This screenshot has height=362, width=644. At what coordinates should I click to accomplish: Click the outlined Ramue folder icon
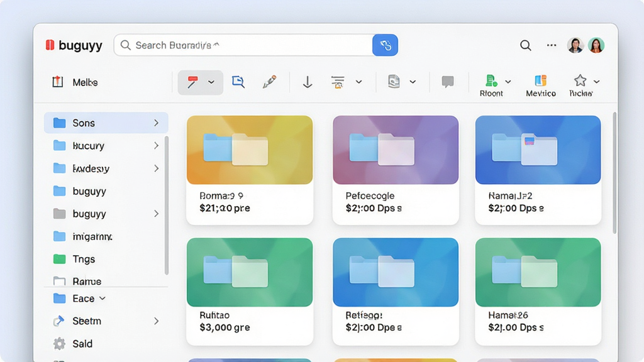pos(60,281)
